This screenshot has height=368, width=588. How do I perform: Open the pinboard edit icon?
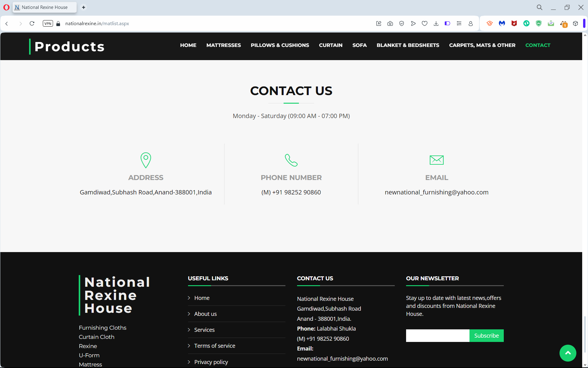point(379,24)
